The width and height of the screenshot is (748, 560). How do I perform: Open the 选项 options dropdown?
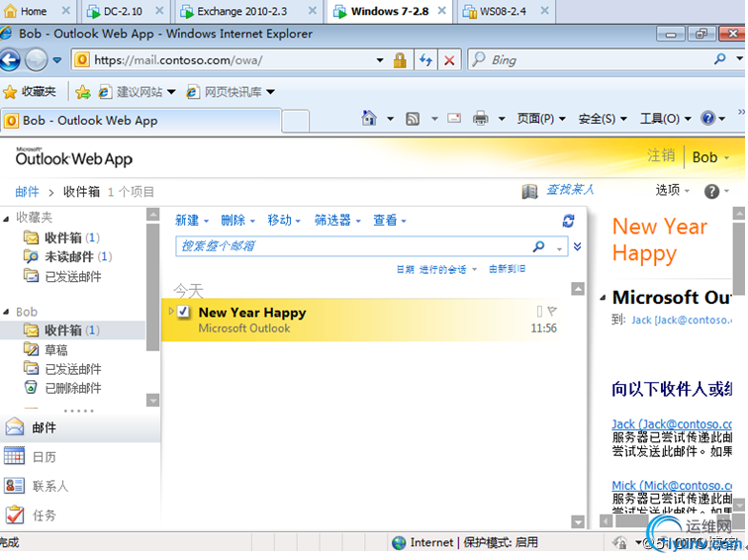point(672,190)
